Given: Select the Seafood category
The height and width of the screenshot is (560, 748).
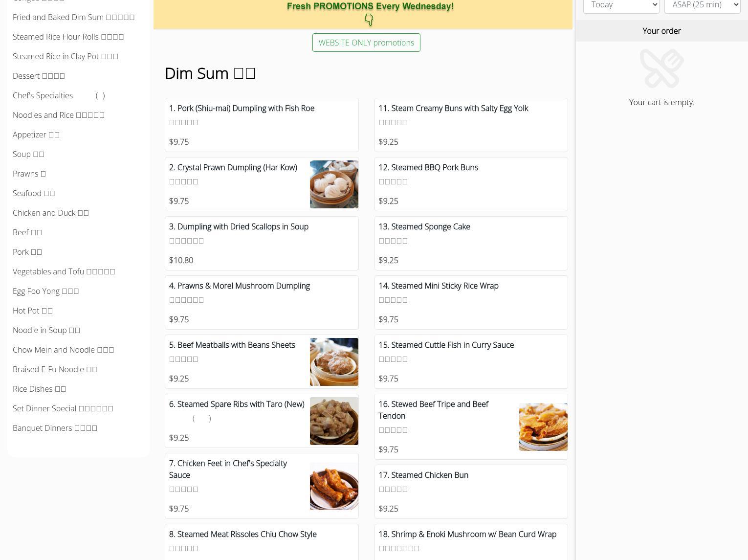Looking at the screenshot, I should pyautogui.click(x=34, y=193).
